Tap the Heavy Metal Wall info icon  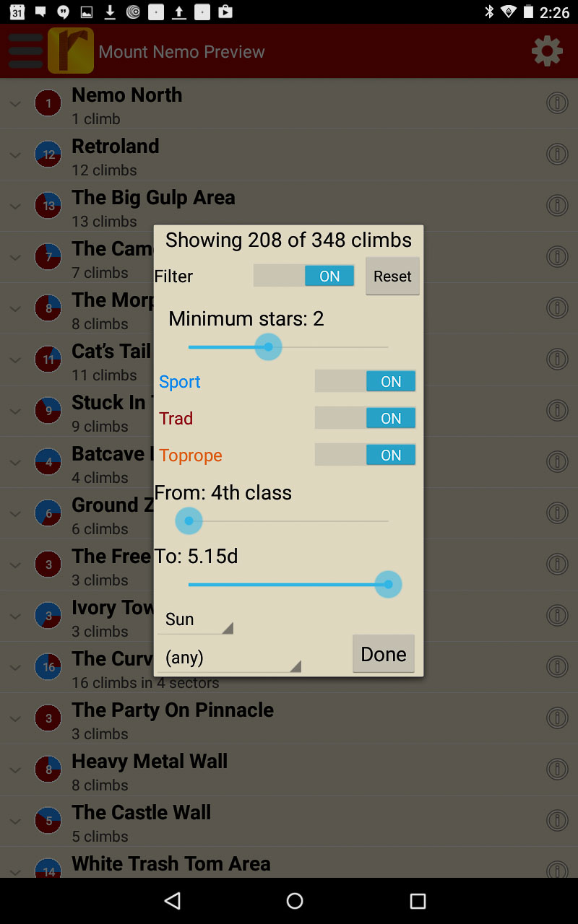point(556,770)
